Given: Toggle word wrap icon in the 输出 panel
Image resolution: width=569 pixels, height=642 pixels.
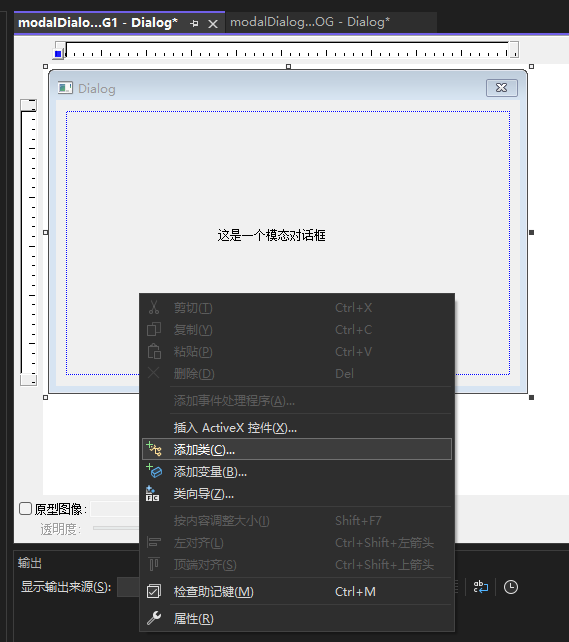Looking at the screenshot, I should [x=481, y=587].
